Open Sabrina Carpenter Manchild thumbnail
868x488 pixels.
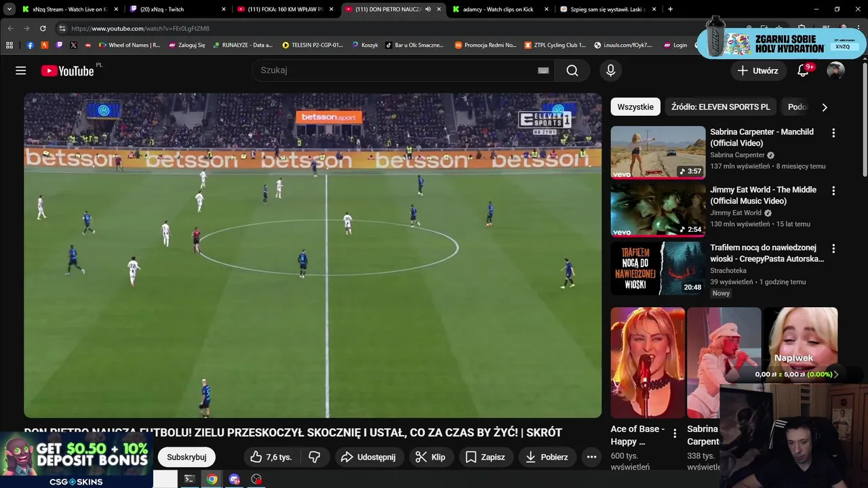tap(658, 152)
